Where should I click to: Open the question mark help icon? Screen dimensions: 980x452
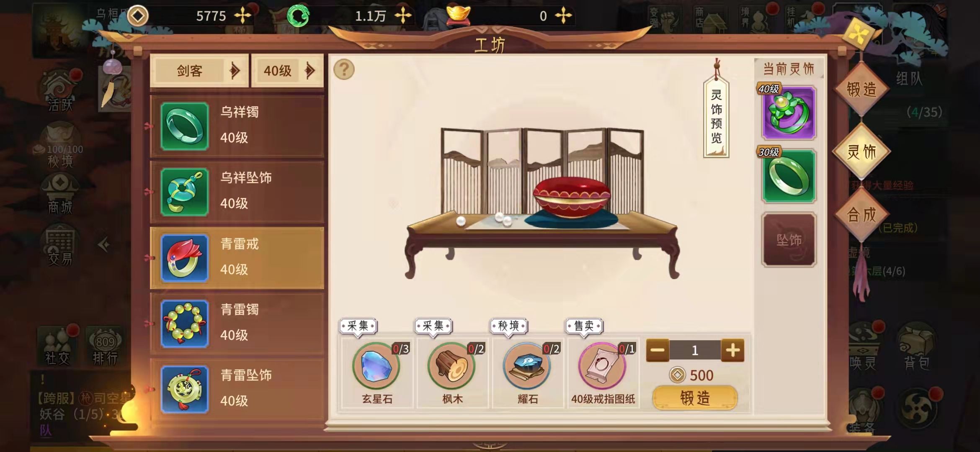coord(344,69)
